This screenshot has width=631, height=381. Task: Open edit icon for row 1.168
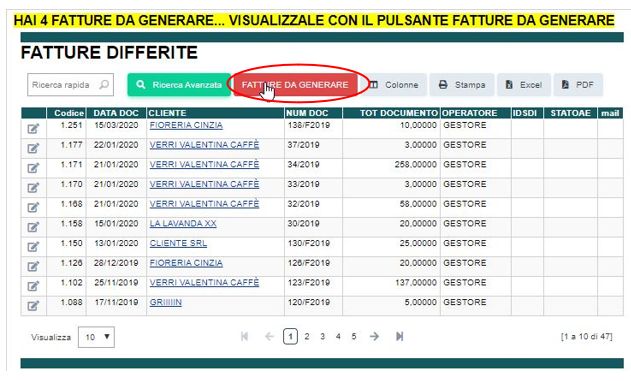tap(33, 208)
